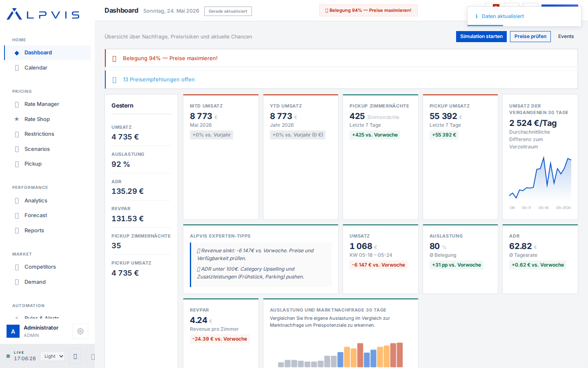Click the "-24.39 € vs. Vorwoche" badge
The image size is (588, 368).
pos(220,339)
